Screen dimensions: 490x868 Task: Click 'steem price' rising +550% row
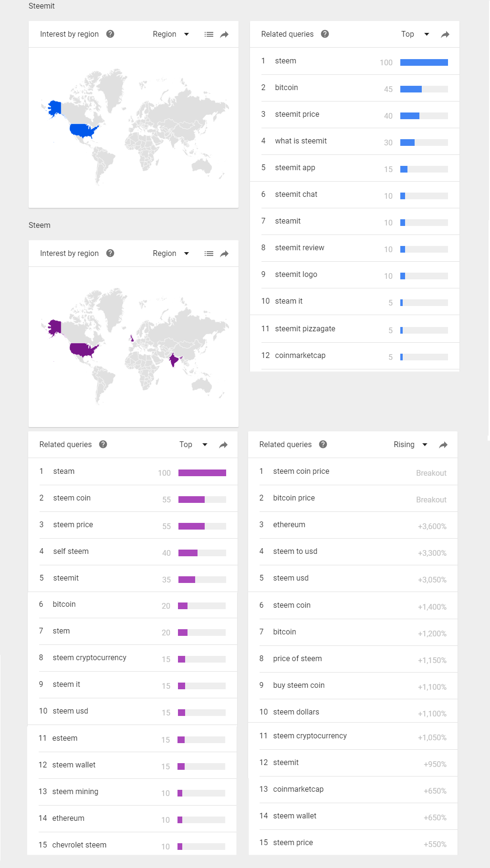353,843
